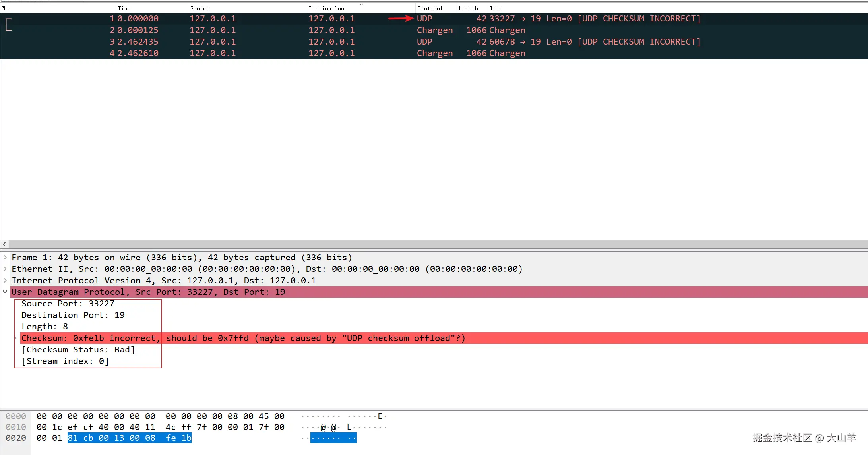Image resolution: width=868 pixels, height=455 pixels.
Task: Click the No. column header
Action: (6, 8)
